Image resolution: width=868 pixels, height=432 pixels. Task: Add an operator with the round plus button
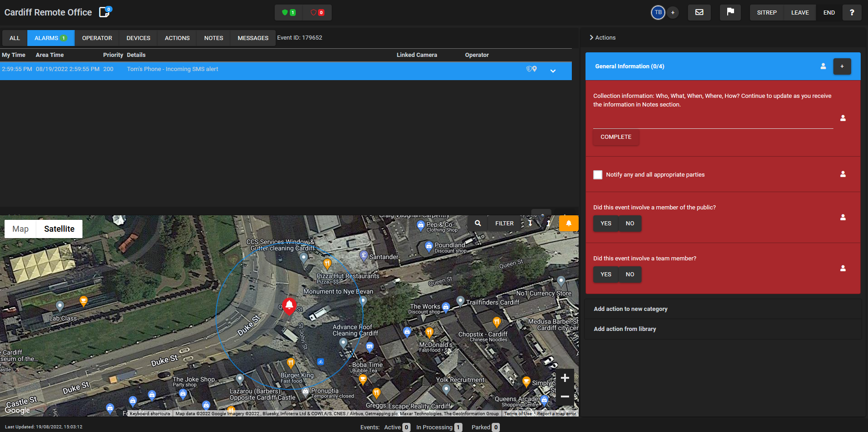pos(673,12)
